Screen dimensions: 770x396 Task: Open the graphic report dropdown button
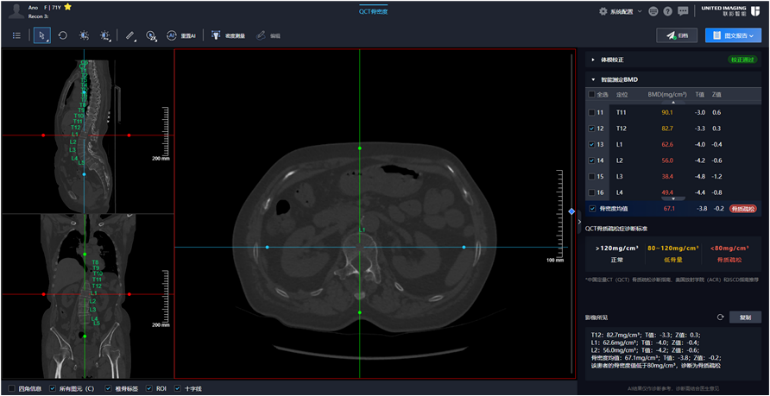733,35
